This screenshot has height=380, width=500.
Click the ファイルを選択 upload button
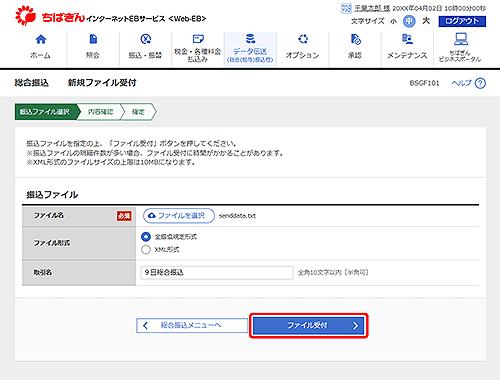[x=179, y=216]
